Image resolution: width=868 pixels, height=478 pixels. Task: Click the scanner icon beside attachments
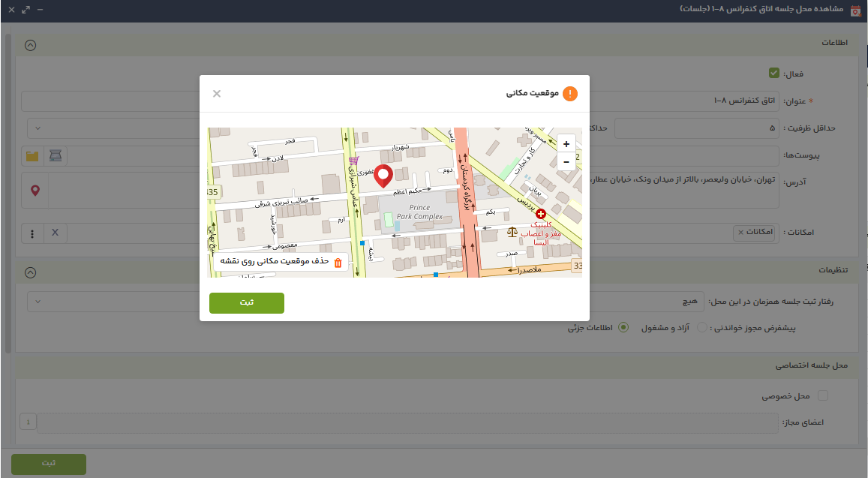[x=56, y=156]
